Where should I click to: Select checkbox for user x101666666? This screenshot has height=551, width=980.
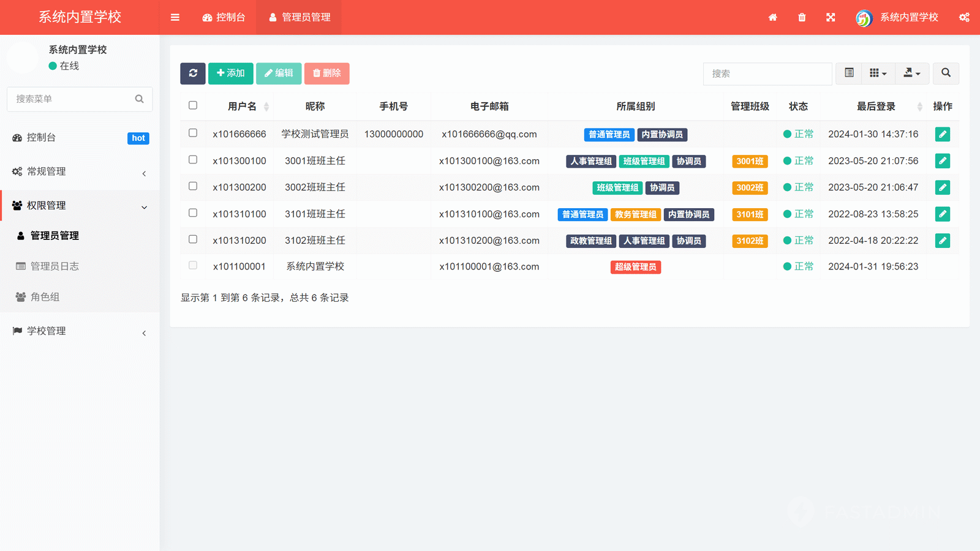193,133
